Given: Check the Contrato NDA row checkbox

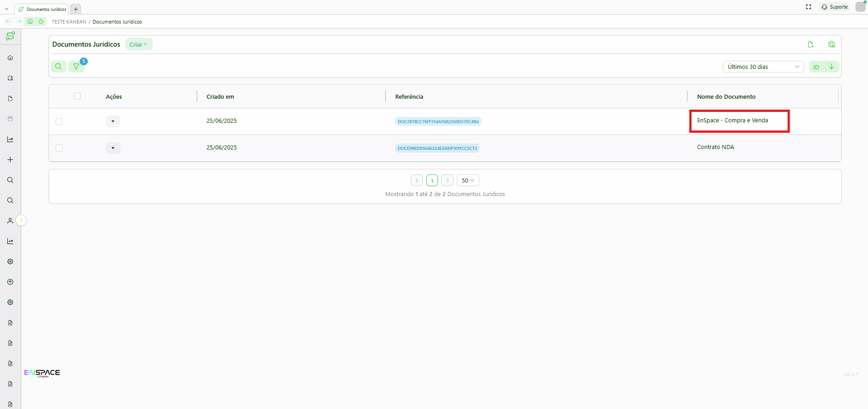Looking at the screenshot, I should click(59, 148).
